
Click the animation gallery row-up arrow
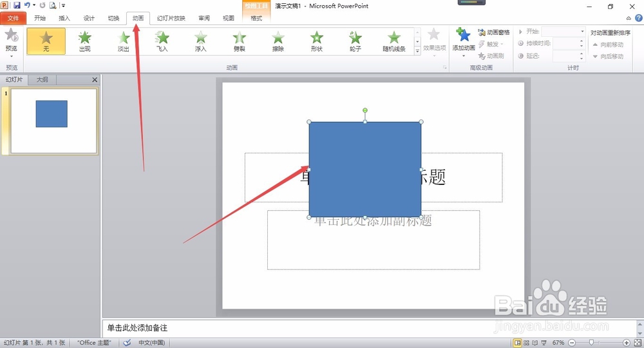[417, 32]
